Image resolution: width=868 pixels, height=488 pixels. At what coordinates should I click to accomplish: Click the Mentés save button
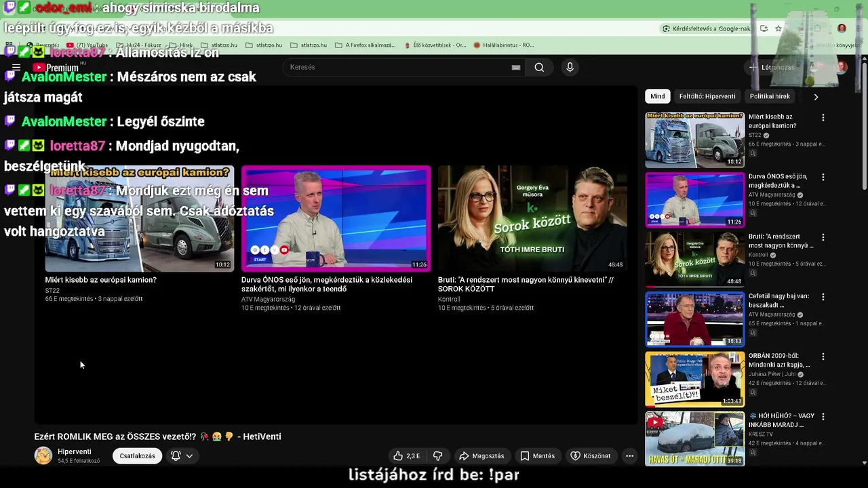tap(538, 456)
